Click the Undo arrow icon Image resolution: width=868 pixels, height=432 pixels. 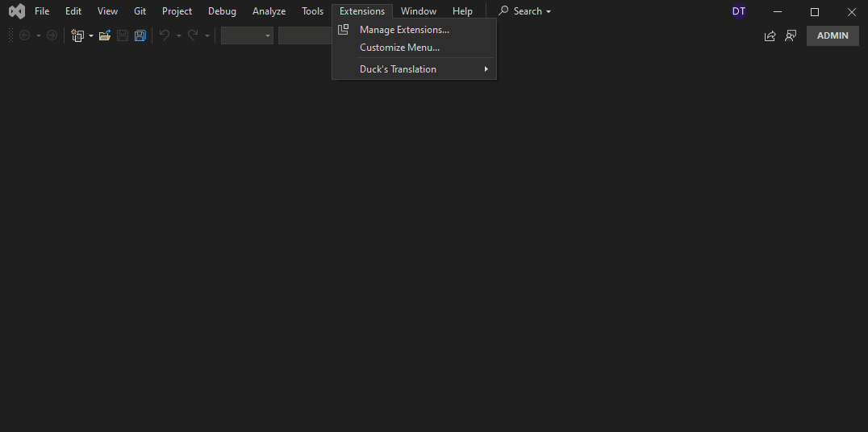165,35
